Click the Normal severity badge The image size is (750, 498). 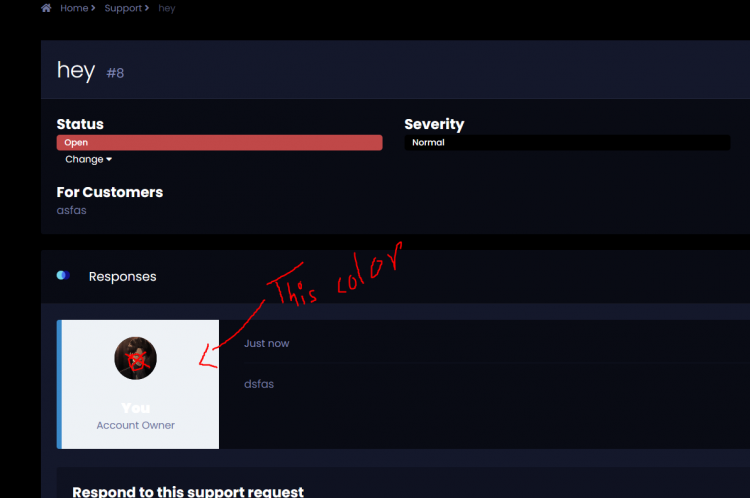[x=567, y=143]
